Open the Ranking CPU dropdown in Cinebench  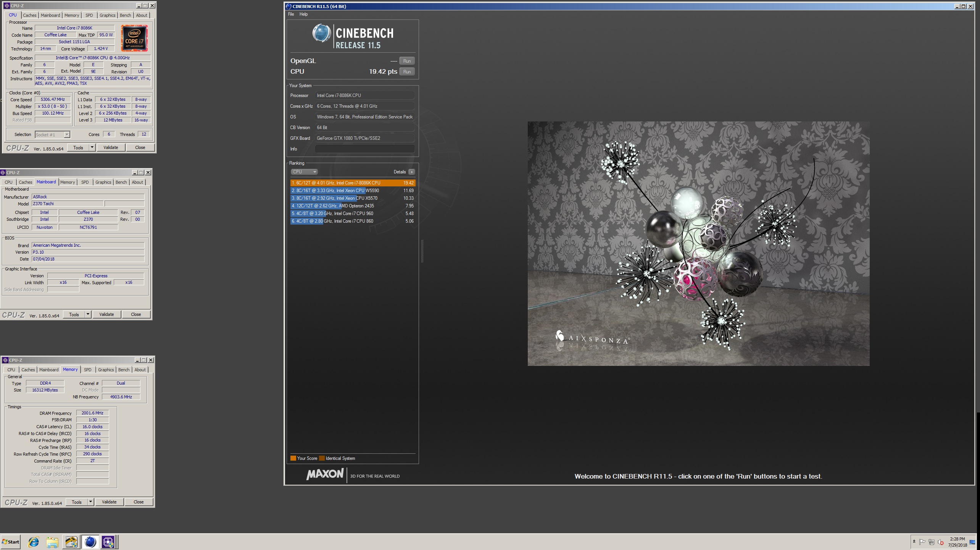click(304, 172)
